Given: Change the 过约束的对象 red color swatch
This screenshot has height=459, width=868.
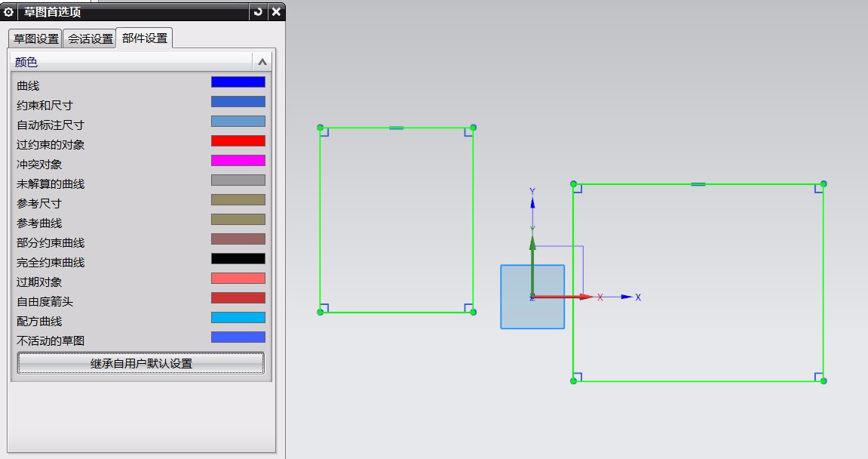Looking at the screenshot, I should tap(238, 141).
